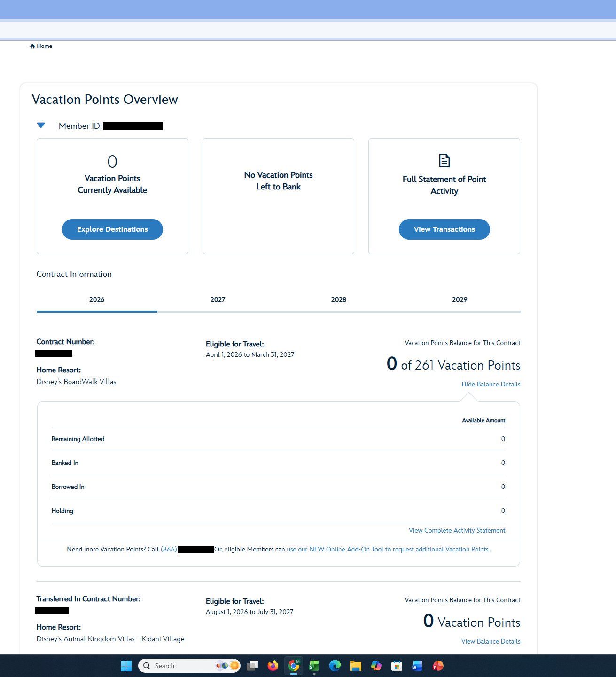This screenshot has height=677, width=616.
Task: Open the Windows Start menu
Action: (x=126, y=666)
